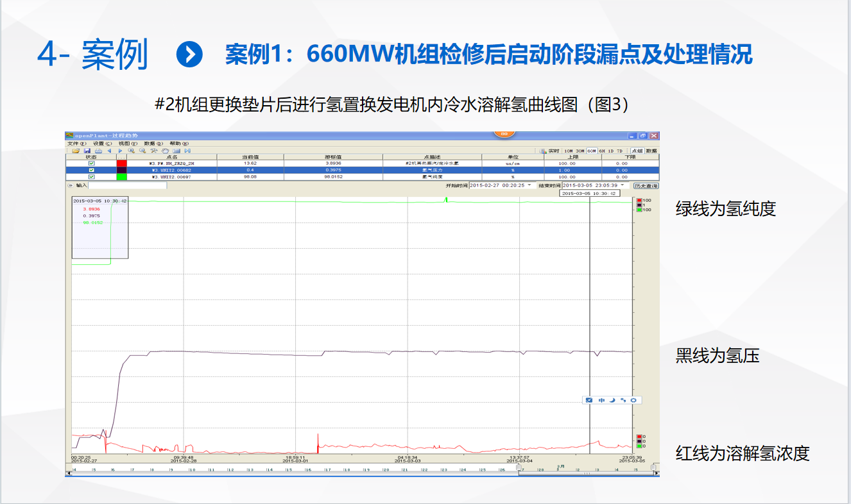This screenshot has width=851, height=504.
Task: Select the 6H time range button
Action: (602, 151)
